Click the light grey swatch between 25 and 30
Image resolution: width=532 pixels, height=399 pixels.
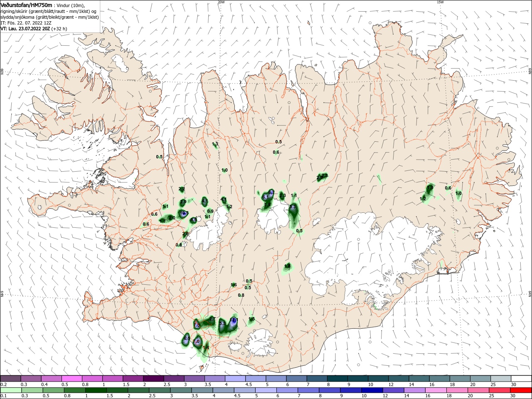click(501, 378)
